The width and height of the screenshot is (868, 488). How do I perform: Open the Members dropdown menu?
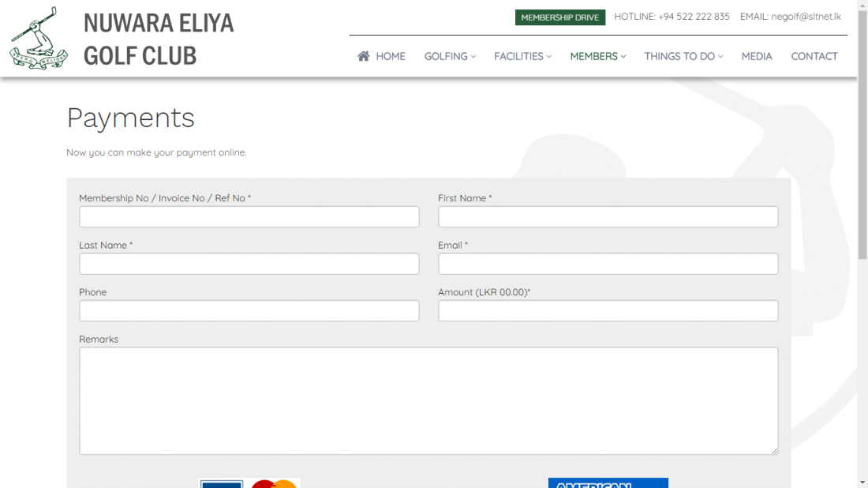click(597, 56)
